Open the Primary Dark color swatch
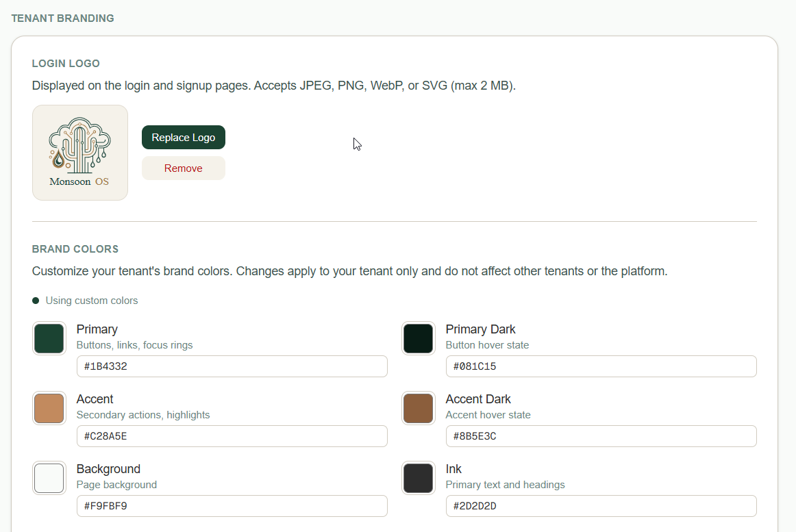 (x=418, y=338)
